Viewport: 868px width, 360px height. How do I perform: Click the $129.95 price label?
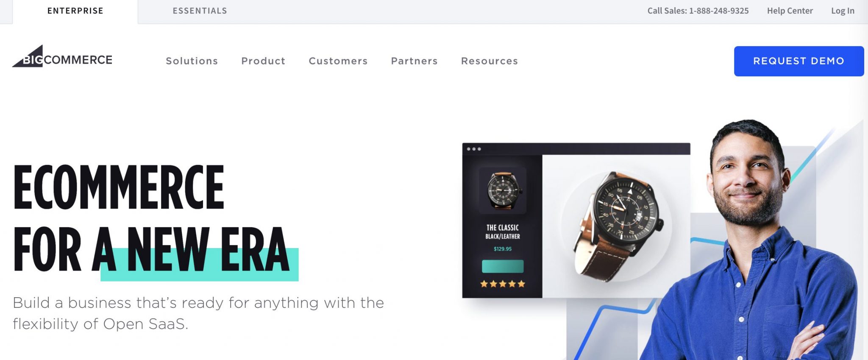pyautogui.click(x=503, y=249)
